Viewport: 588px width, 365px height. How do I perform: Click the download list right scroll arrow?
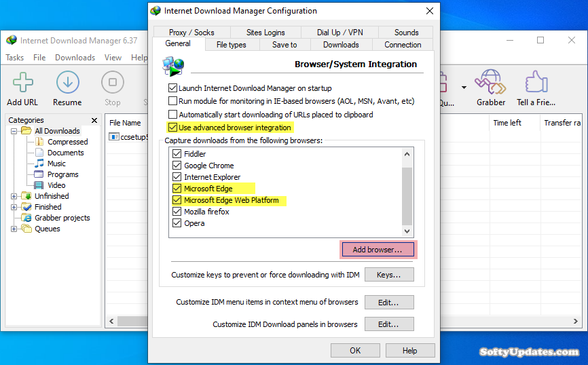click(576, 321)
